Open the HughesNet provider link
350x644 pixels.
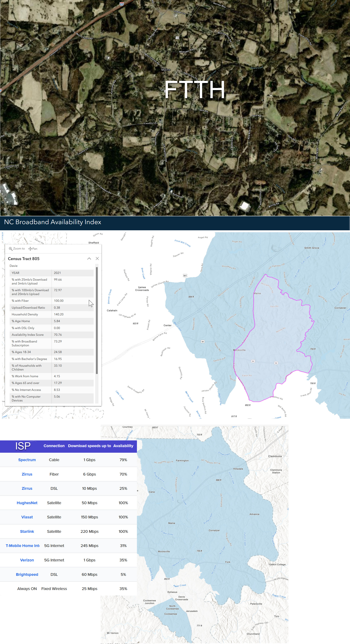pyautogui.click(x=27, y=503)
